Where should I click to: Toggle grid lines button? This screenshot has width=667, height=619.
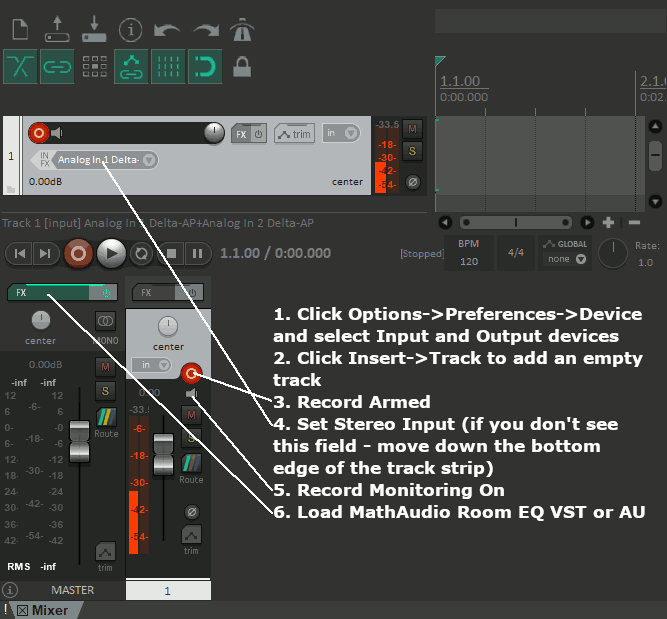point(168,66)
